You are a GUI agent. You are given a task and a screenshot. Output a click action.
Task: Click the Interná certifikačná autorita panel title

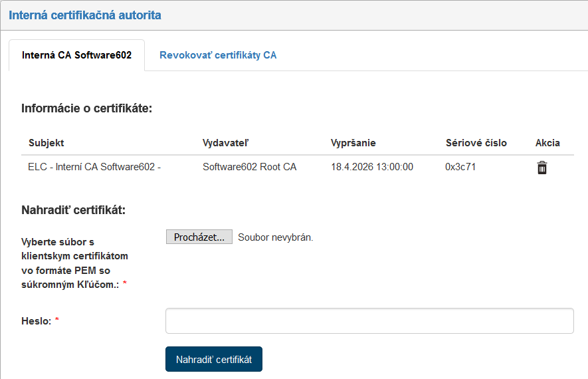click(85, 15)
